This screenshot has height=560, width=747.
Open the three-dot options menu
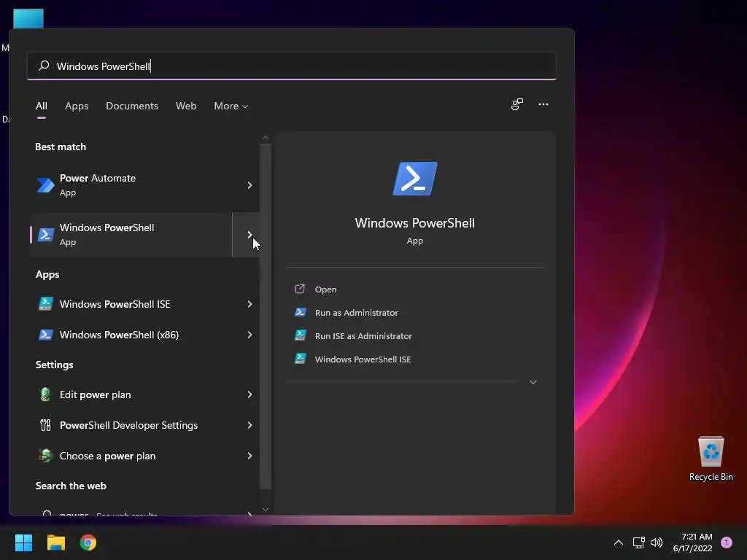point(543,104)
